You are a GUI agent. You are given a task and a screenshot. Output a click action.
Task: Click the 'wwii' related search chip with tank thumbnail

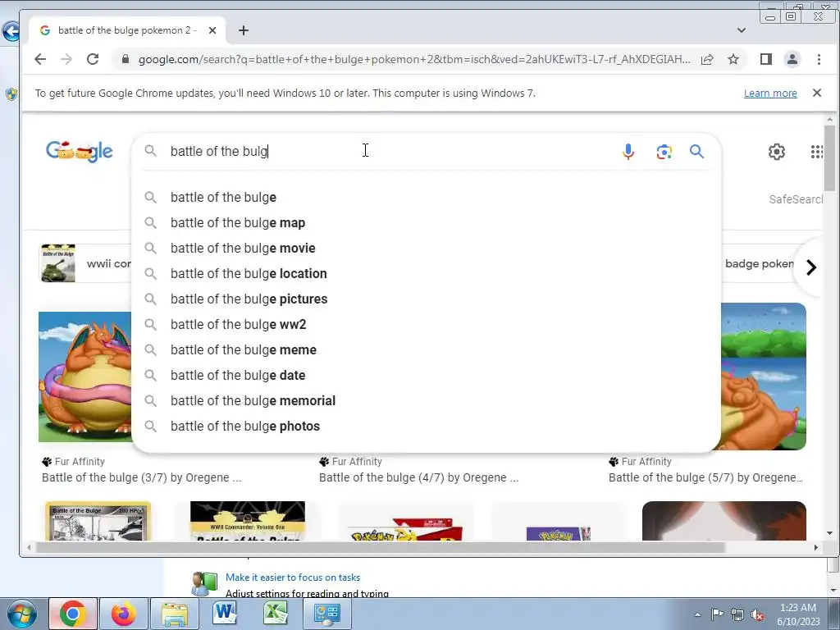[x=85, y=263]
